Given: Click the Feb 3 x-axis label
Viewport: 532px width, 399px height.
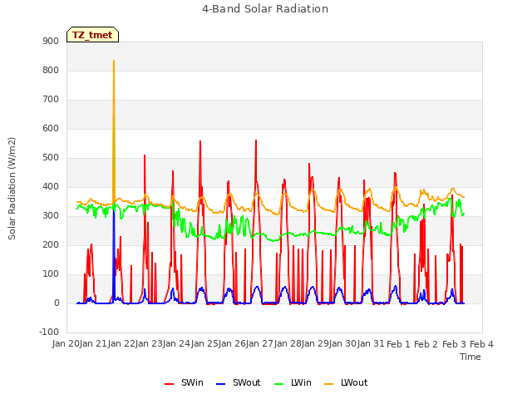Looking at the screenshot, I should 454,344.
